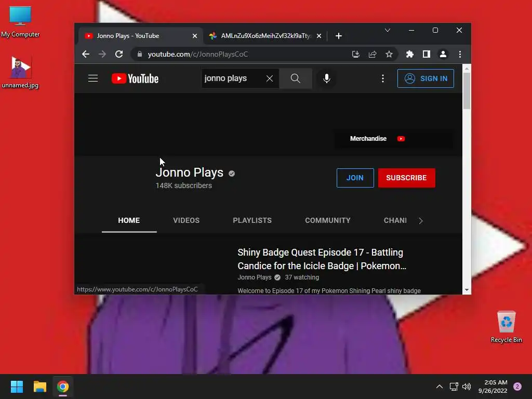Select Recycle Bin desktop icon
532x399 pixels.
pos(506,327)
